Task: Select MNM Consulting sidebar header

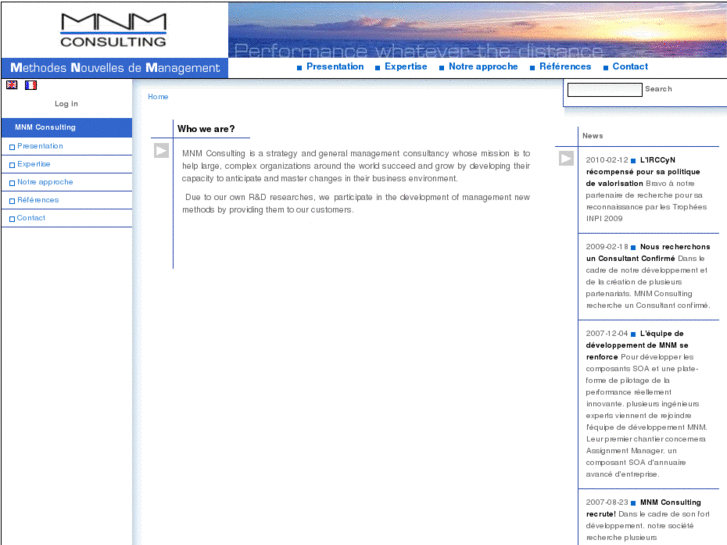Action: [67, 127]
